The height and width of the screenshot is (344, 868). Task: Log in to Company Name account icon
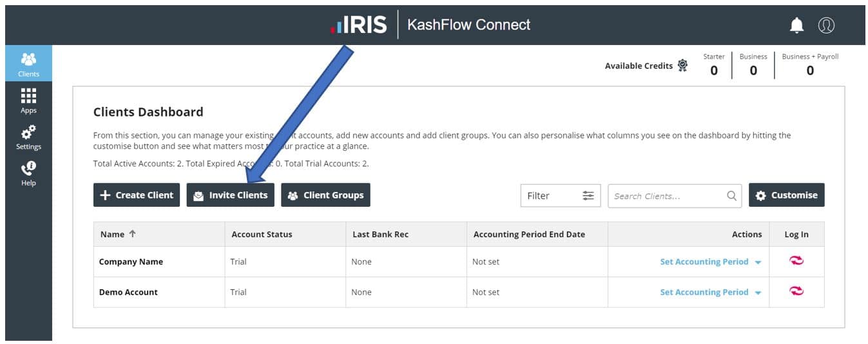click(x=796, y=261)
